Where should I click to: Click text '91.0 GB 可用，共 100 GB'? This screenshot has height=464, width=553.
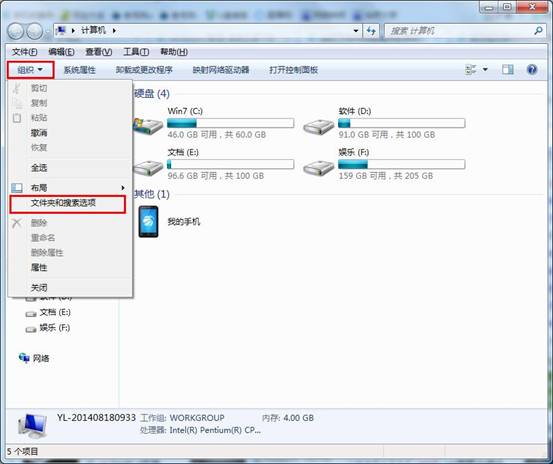387,135
